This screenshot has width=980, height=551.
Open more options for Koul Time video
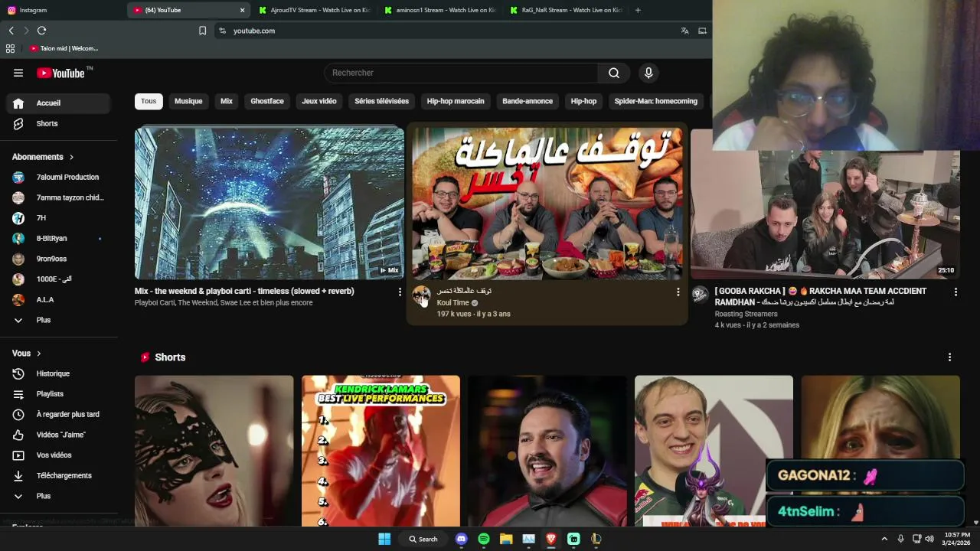(678, 292)
